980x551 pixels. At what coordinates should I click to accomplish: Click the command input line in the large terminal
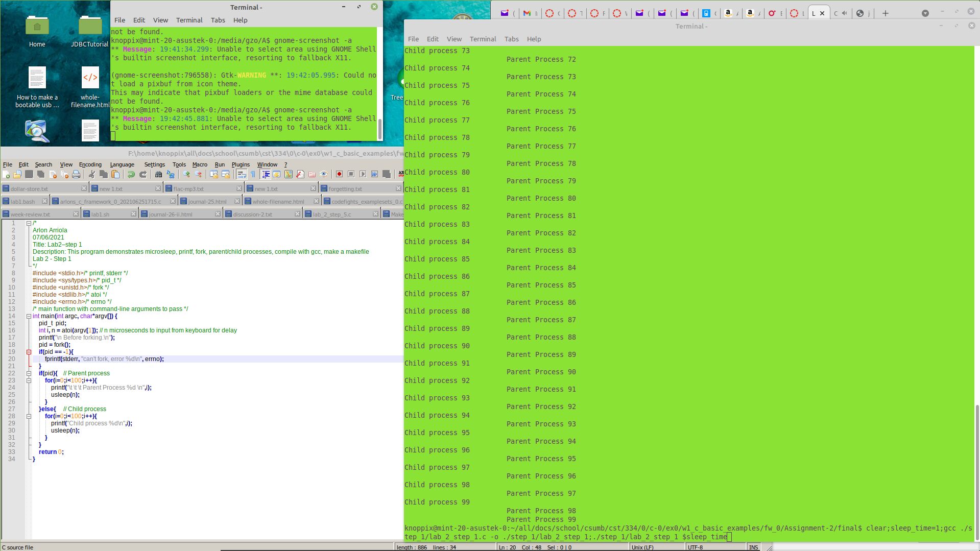[688, 533]
